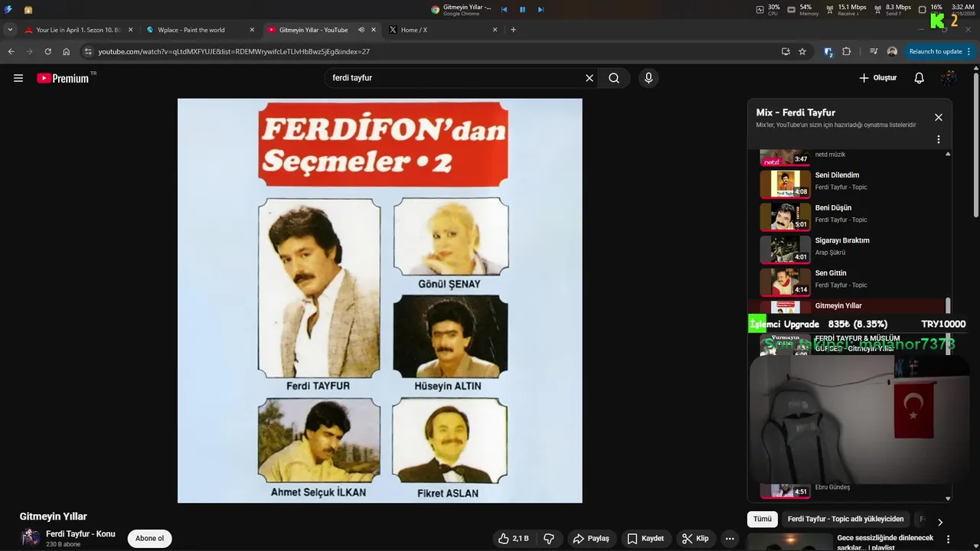Viewport: 980px width, 551px height.
Task: Bookmark this page with the star icon
Action: coord(802,51)
